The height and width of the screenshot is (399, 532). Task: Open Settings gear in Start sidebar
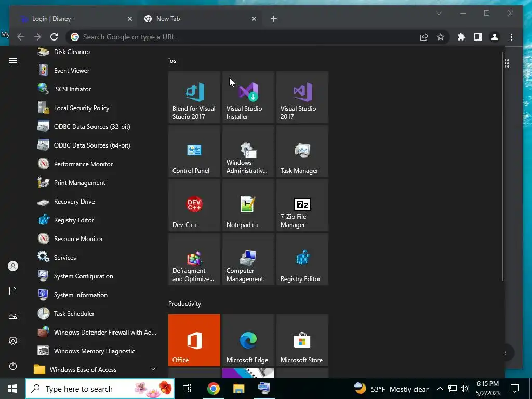[13, 341]
